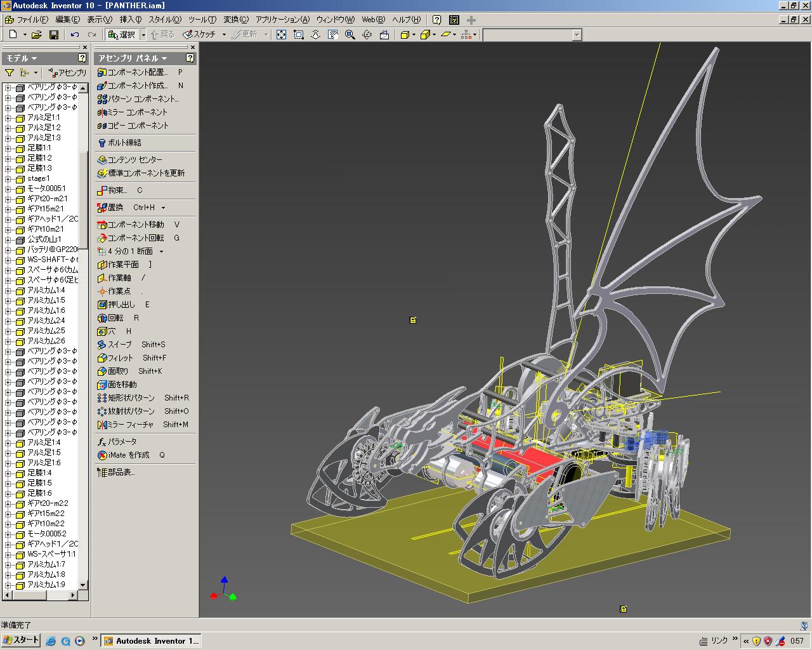812x650 pixels.
Task: Open the 挿入 menu
Action: 130,20
